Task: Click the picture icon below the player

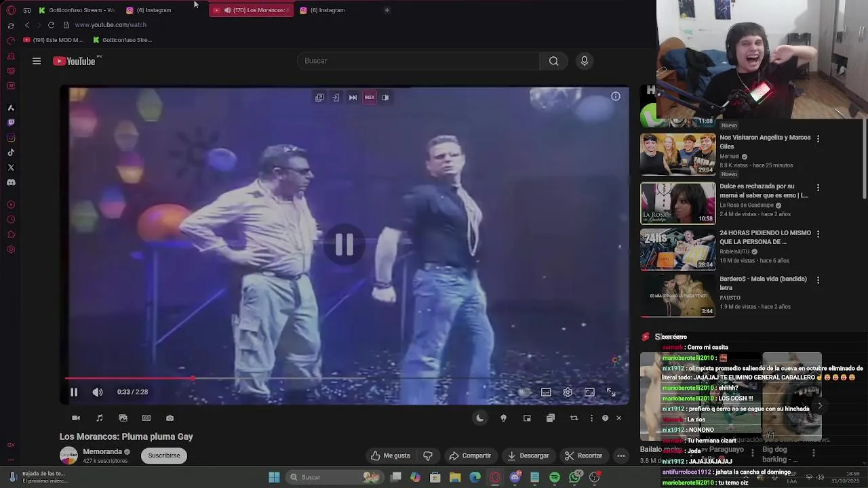Action: tap(123, 418)
